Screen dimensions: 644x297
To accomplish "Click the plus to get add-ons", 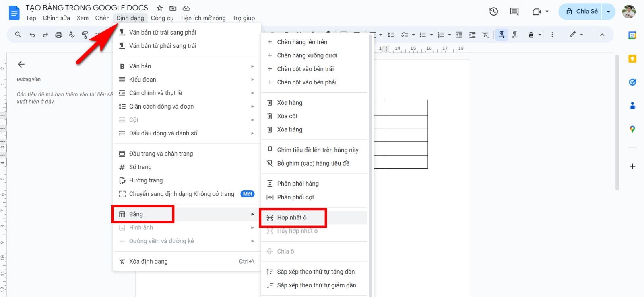I will [x=632, y=166].
